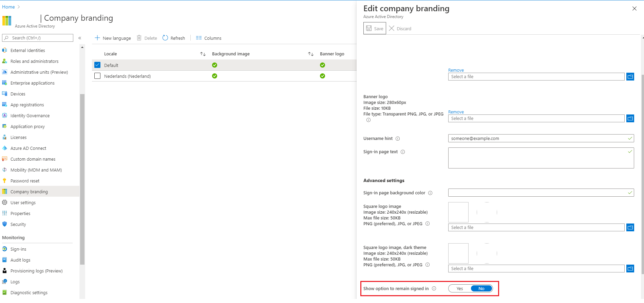Image resolution: width=644 pixels, height=303 pixels.
Task: Open Mobility (MDM and MAM)
Action: [x=36, y=170]
